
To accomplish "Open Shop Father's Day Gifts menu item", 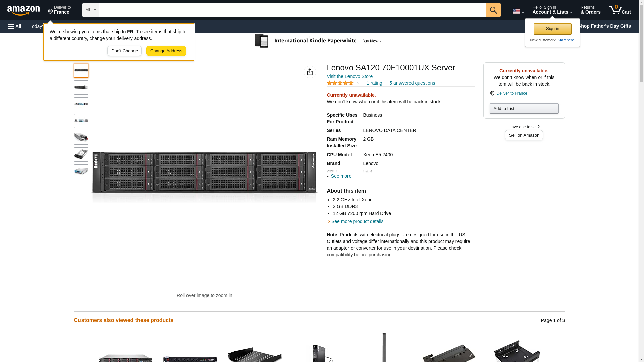I will [x=604, y=26].
